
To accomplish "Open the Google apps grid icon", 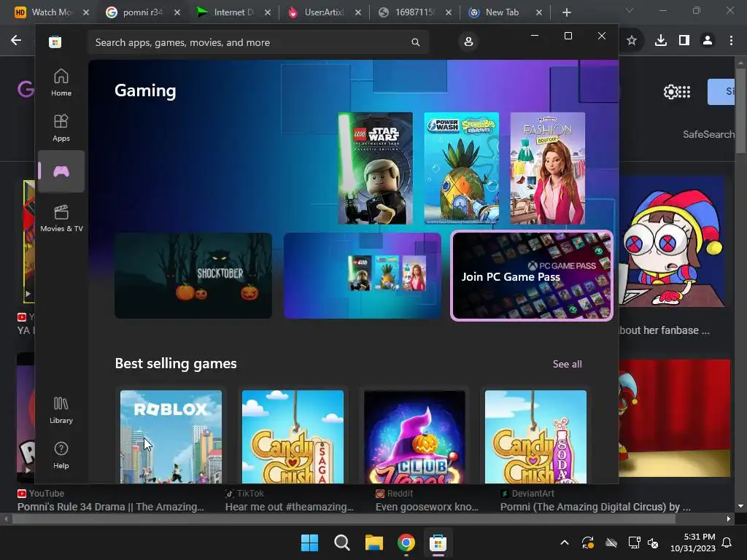I will [x=684, y=91].
